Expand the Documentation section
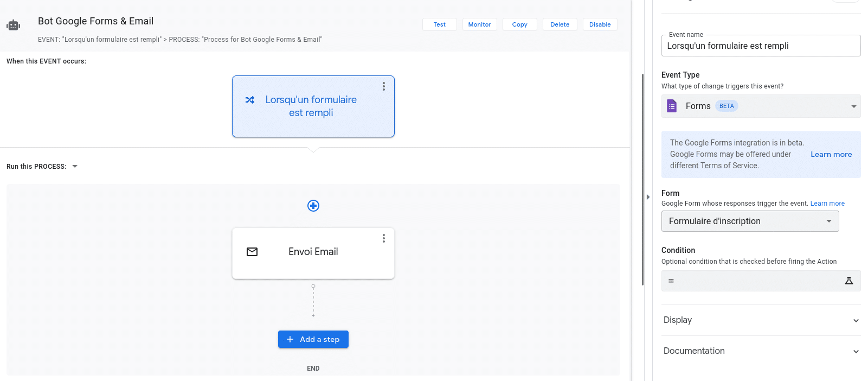The width and height of the screenshot is (868, 381). click(761, 351)
